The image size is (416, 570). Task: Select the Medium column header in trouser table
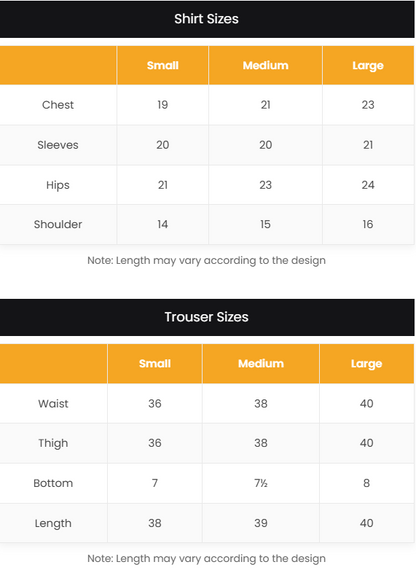(261, 364)
